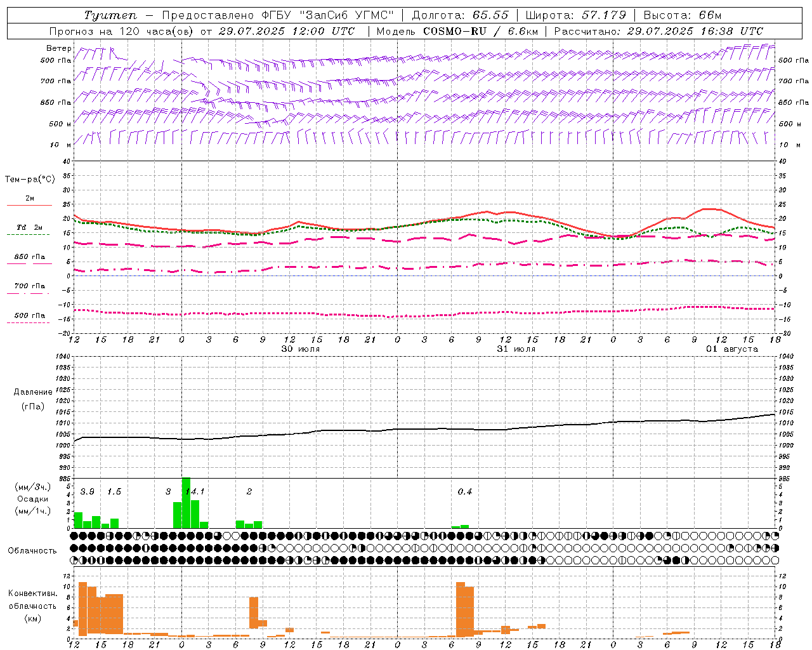Click the left '10 м' wind level label
Image resolution: width=812 pixels, height=650 pixels.
tap(61, 145)
